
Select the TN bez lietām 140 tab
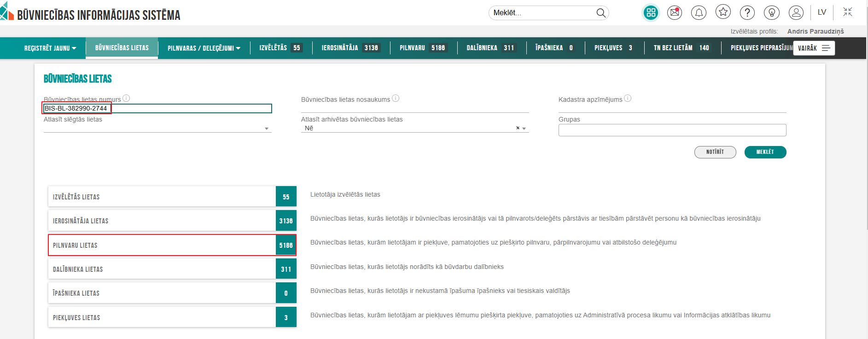tap(682, 48)
